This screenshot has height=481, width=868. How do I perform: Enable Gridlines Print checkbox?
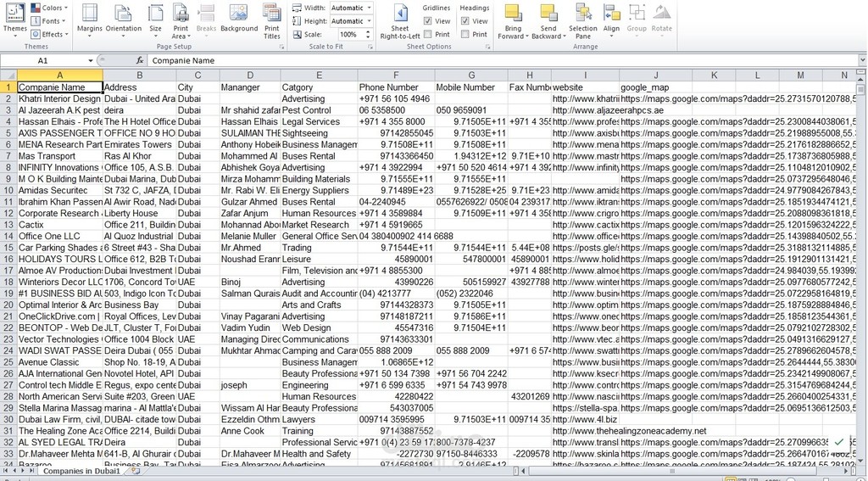[x=427, y=35]
